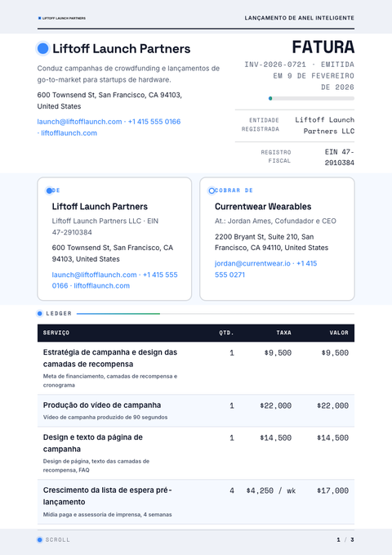Open the liftofflaunch.com link below the header email
The height and width of the screenshot is (555, 392).
[x=69, y=133]
